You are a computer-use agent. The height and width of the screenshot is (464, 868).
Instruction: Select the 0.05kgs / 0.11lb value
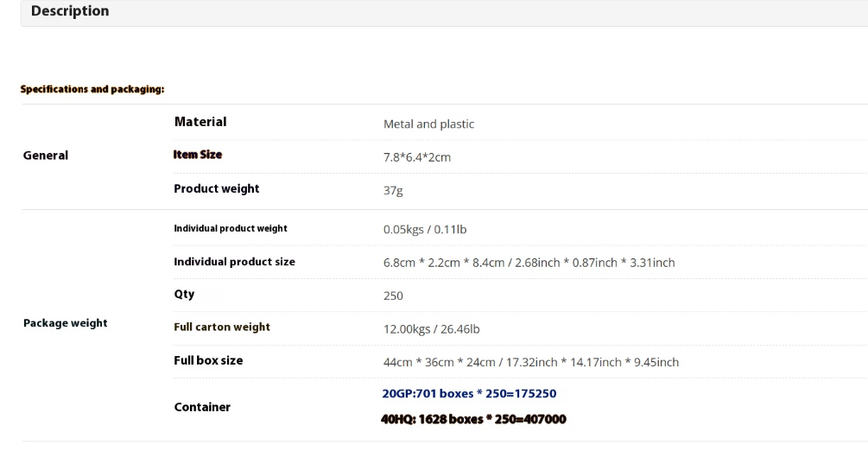425,229
